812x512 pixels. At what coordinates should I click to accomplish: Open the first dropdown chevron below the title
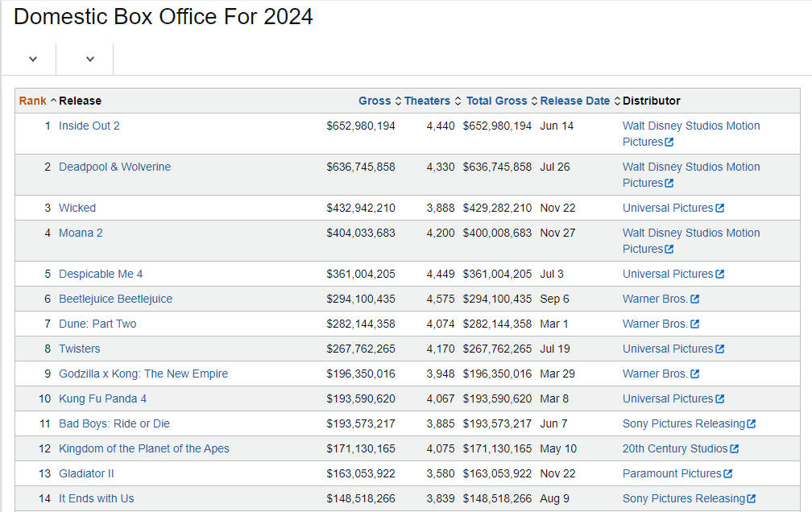pos(33,59)
